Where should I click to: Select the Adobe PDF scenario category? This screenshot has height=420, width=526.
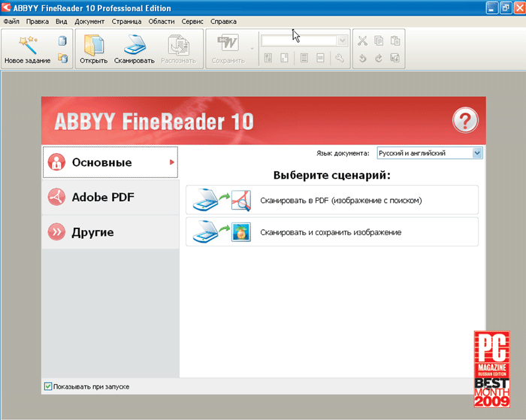coord(110,198)
